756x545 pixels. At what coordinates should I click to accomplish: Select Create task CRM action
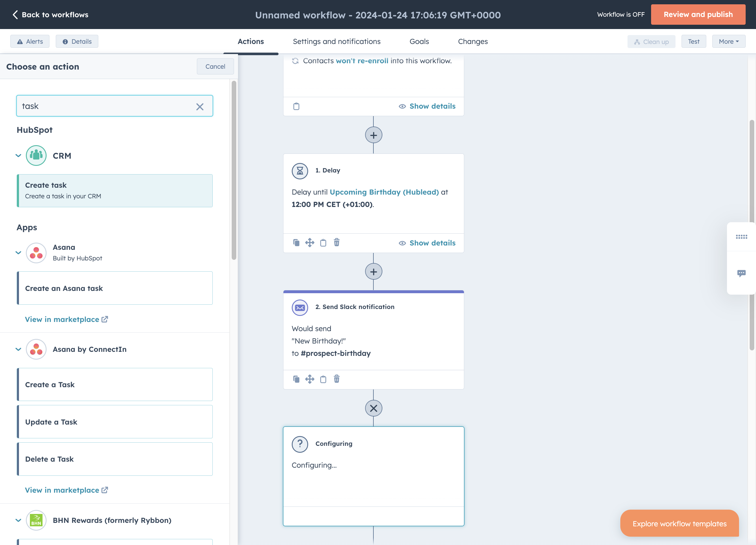pyautogui.click(x=115, y=191)
